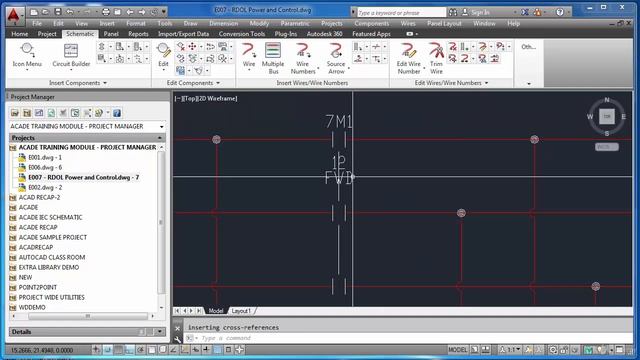640x360 pixels.
Task: Click the Project Manager vertical scrollbar
Action: (161, 222)
